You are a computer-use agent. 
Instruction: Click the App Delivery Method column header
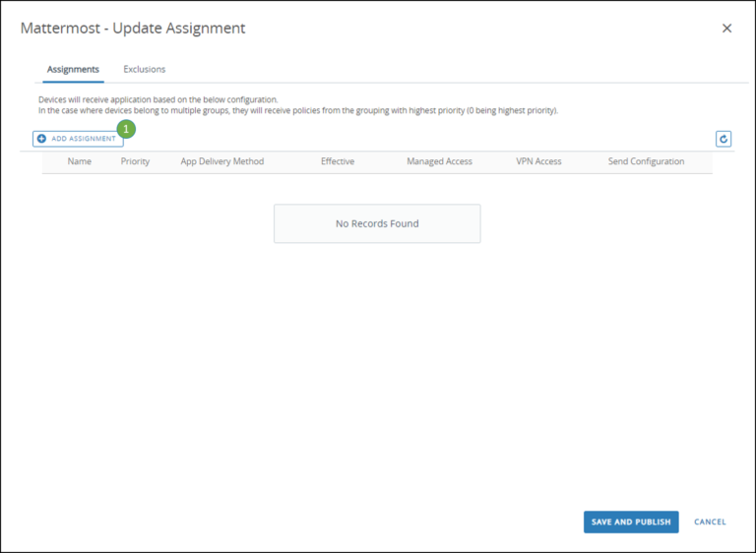(x=221, y=161)
